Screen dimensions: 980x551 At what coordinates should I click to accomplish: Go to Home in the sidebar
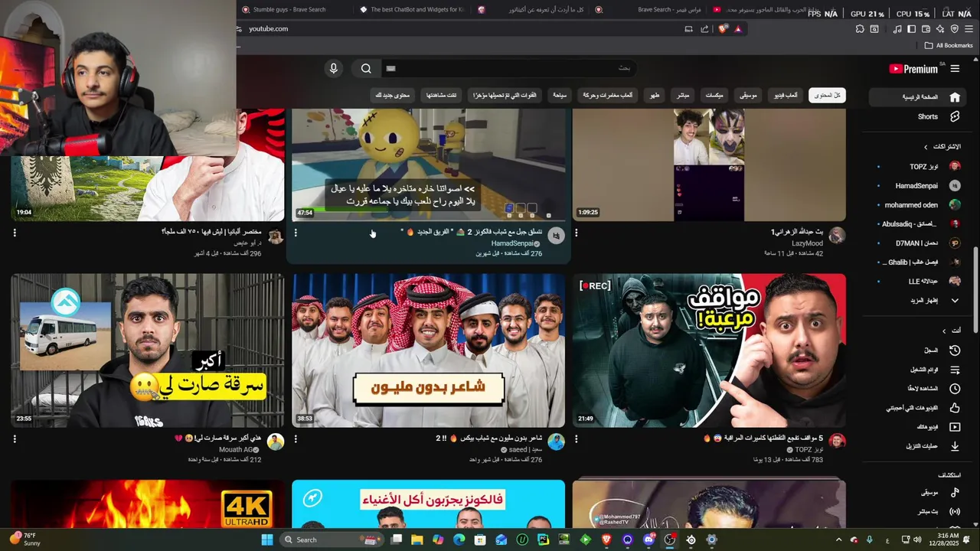point(916,97)
